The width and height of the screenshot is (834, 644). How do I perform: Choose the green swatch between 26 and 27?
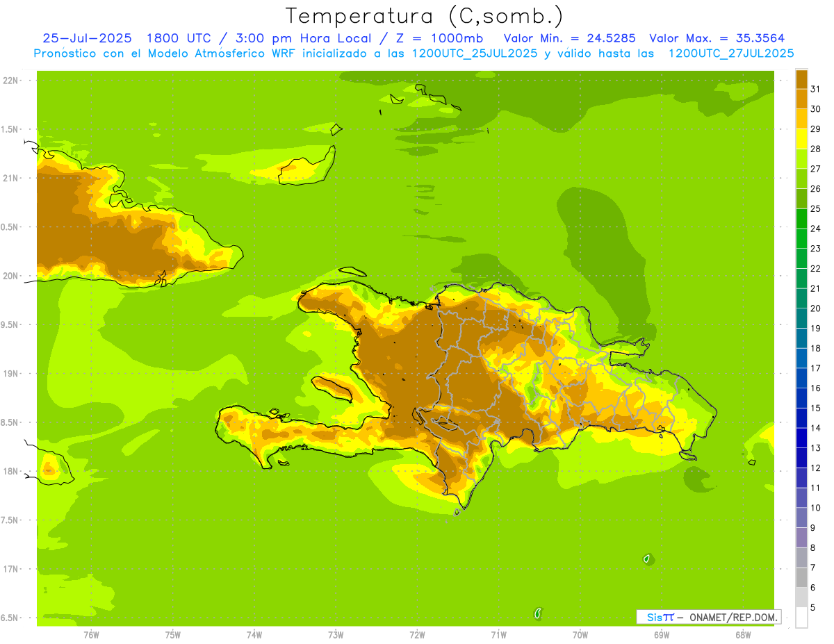point(801,179)
